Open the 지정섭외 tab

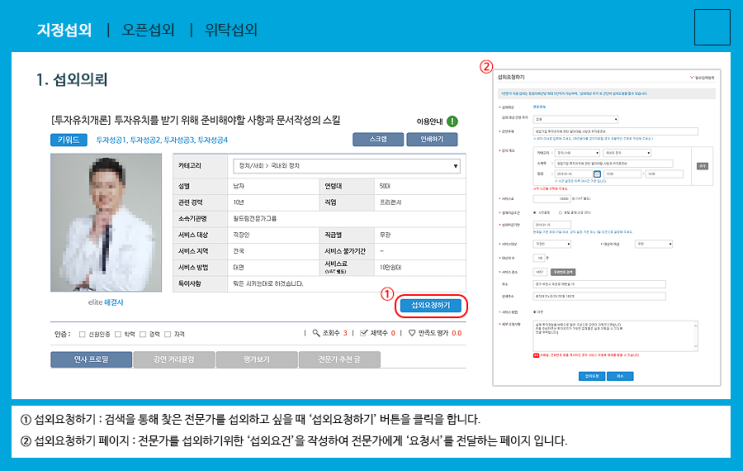point(64,30)
